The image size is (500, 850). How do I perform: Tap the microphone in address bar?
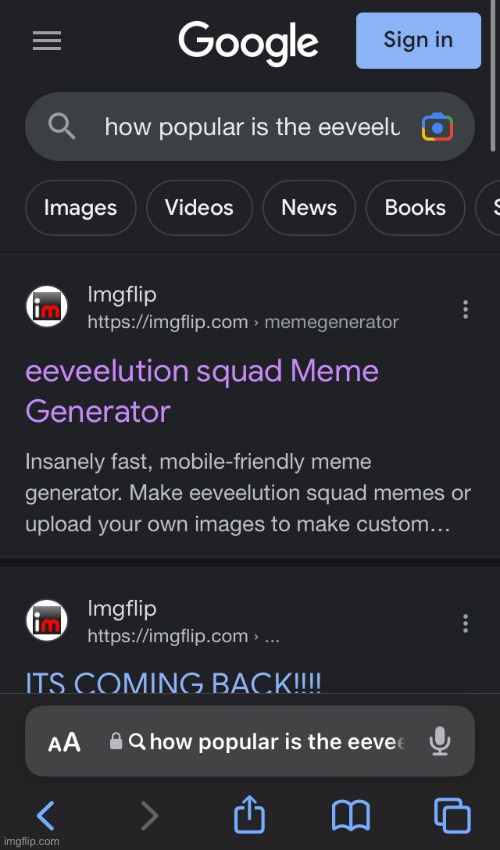coord(439,741)
